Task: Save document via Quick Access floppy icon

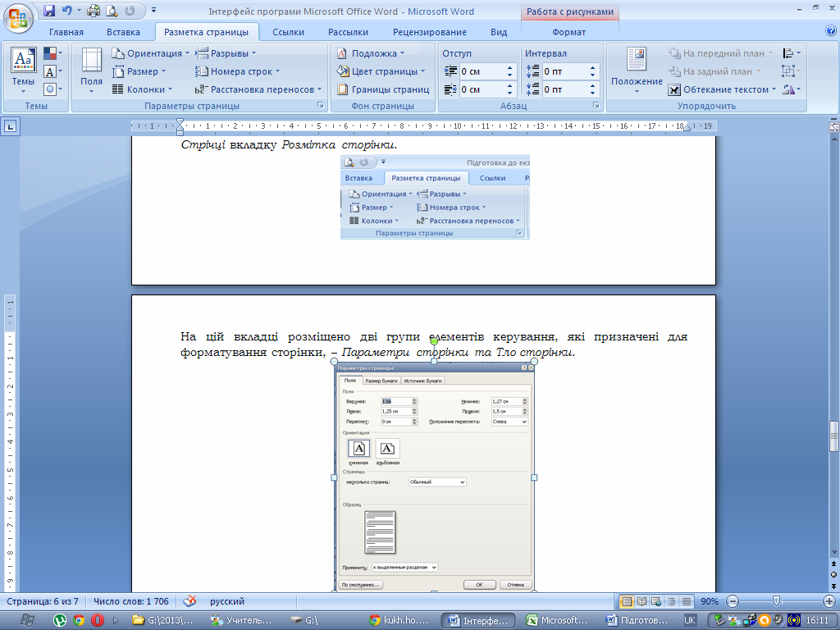Action: (48, 11)
